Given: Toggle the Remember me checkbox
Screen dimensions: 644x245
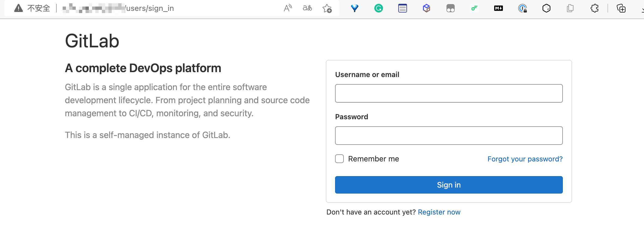Looking at the screenshot, I should 339,159.
